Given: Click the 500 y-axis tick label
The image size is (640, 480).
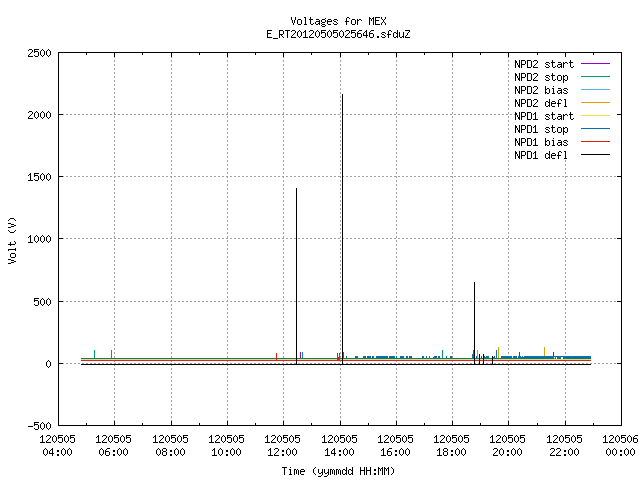Looking at the screenshot, I should click(x=43, y=302).
